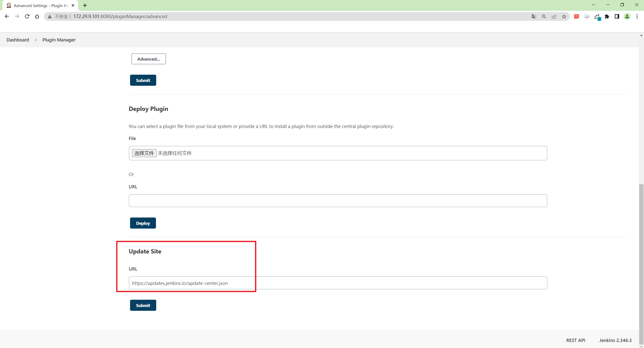Click the not-secure warning icon
644x348 pixels.
pyautogui.click(x=50, y=17)
